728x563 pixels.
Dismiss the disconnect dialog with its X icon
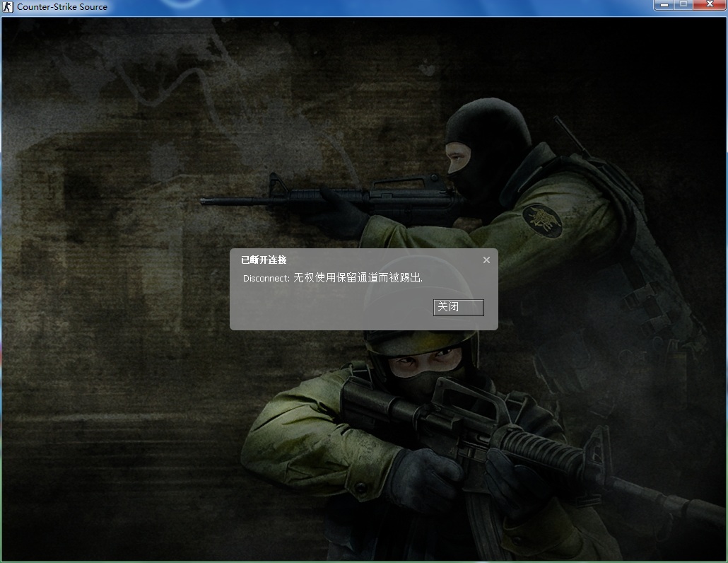486,260
